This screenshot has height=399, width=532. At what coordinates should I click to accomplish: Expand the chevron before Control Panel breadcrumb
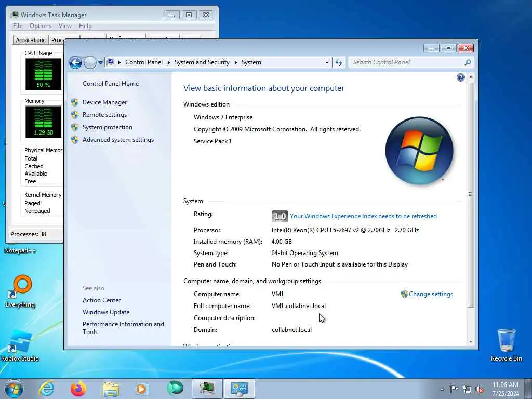[119, 62]
